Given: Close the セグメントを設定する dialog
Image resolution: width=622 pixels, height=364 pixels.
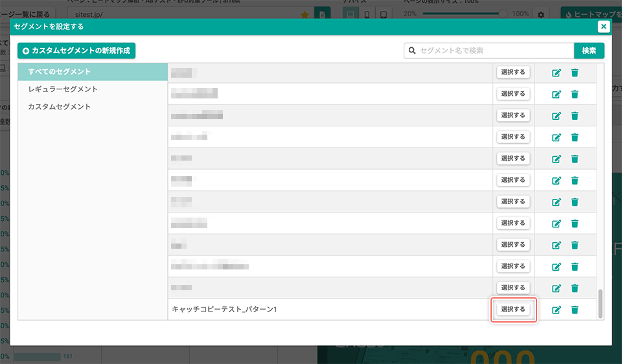Looking at the screenshot, I should 603,27.
